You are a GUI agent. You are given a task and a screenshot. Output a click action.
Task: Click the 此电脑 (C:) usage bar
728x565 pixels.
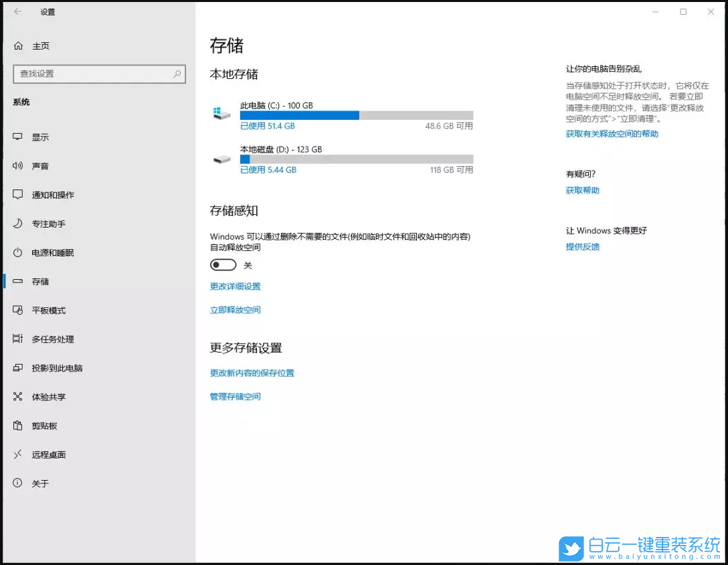click(x=357, y=115)
